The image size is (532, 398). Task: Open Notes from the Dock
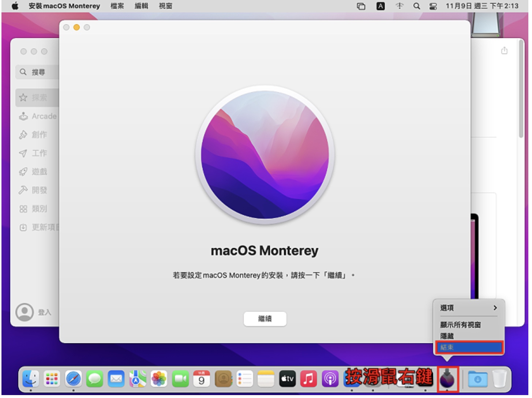(266, 379)
